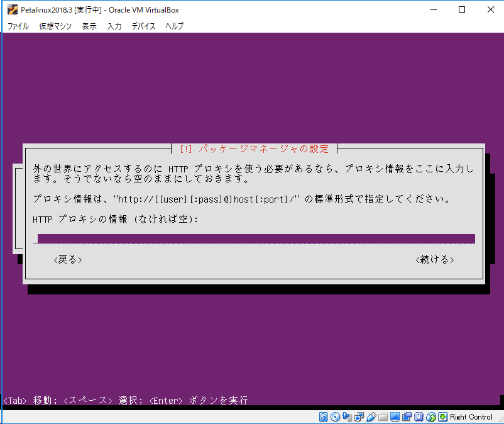The width and height of the screenshot is (504, 424).
Task: Open the 入力 menu
Action: [114, 26]
